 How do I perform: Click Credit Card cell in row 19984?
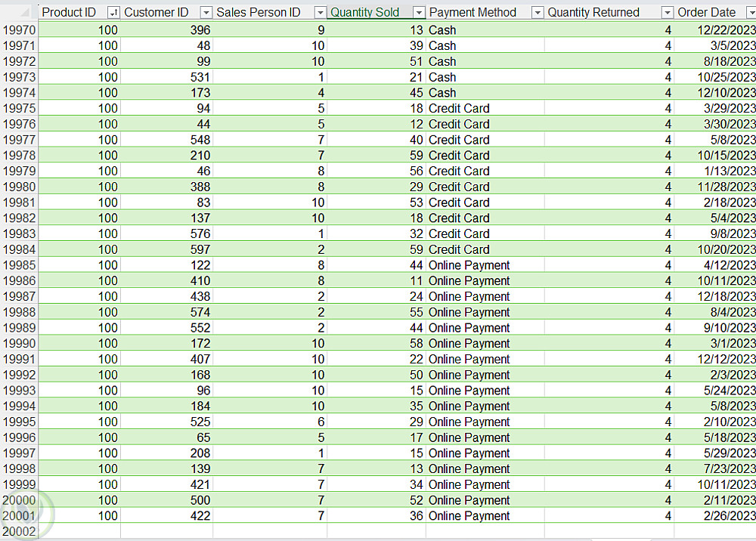coord(485,249)
